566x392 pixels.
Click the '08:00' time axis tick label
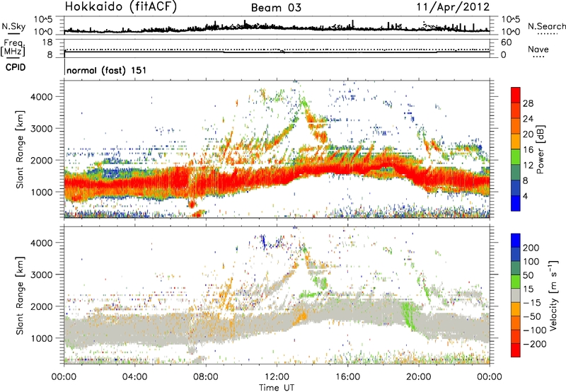point(205,377)
